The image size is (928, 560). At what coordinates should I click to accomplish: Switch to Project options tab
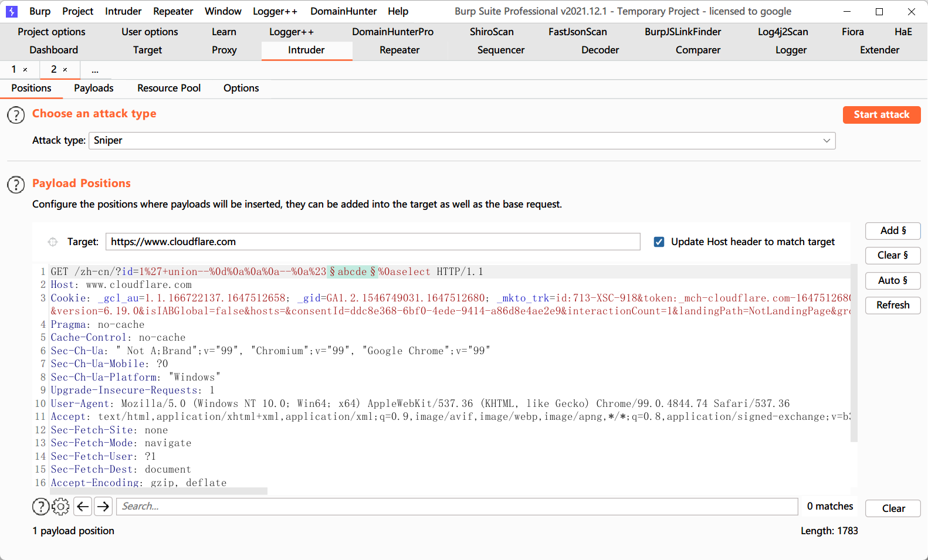click(x=52, y=32)
